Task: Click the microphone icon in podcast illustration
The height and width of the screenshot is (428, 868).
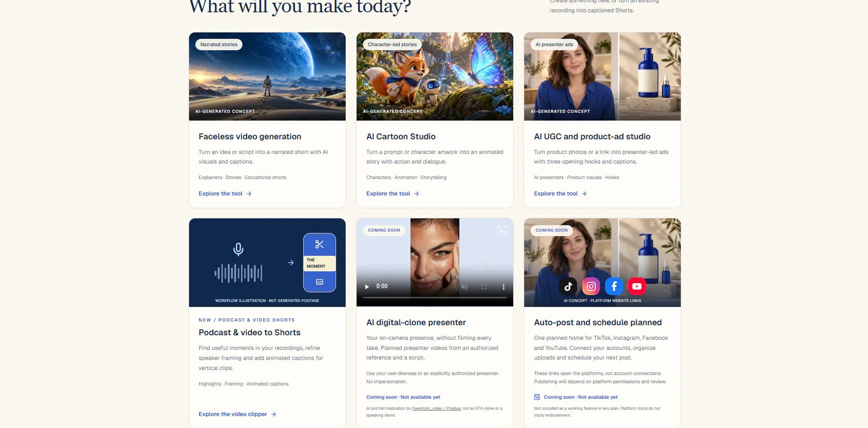Action: tap(238, 249)
